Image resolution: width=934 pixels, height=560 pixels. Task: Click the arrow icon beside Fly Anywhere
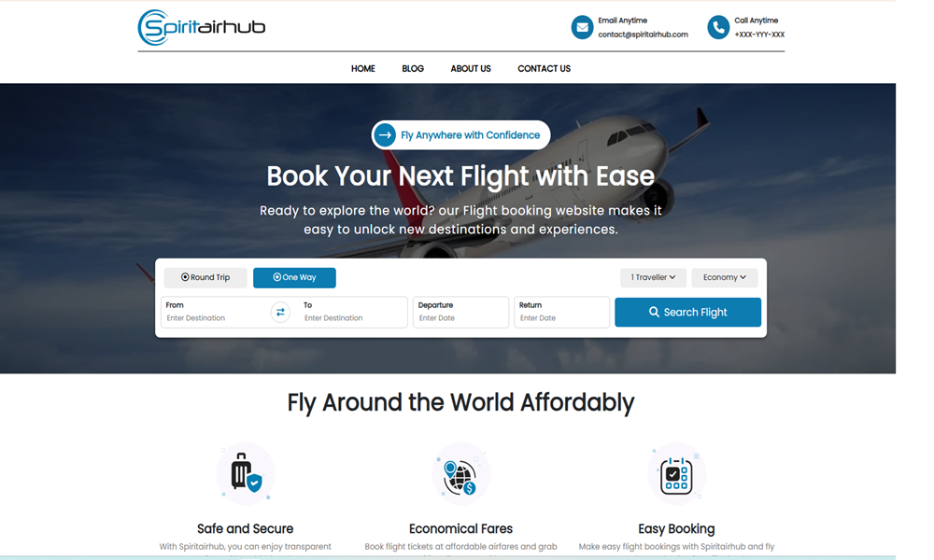(386, 135)
